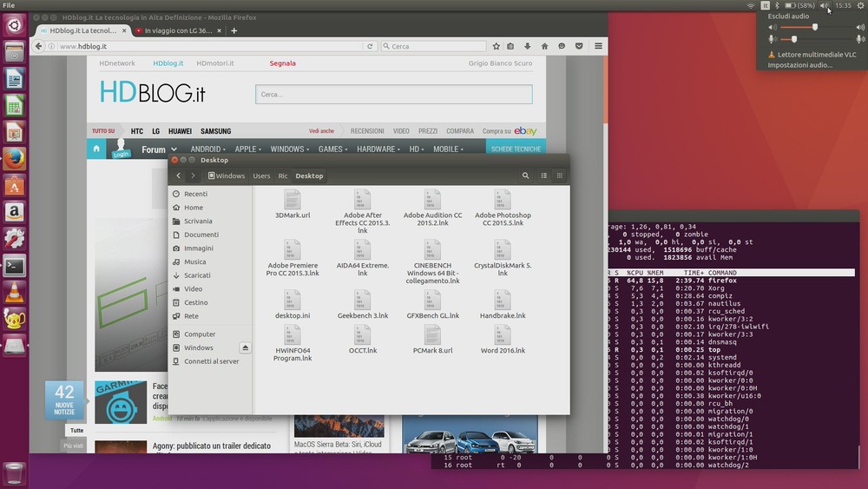Open the Trash at the launcher bottom
The image size is (868, 489).
pyautogui.click(x=15, y=473)
